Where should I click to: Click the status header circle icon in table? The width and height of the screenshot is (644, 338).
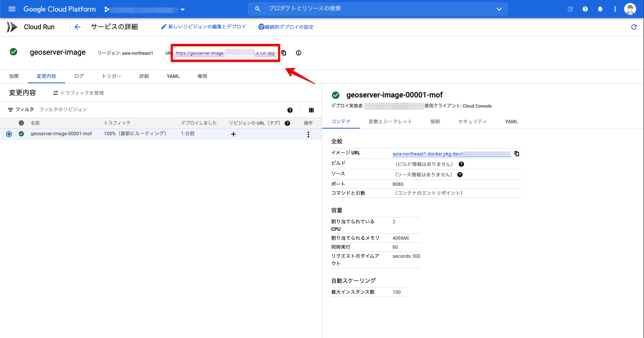(x=21, y=123)
